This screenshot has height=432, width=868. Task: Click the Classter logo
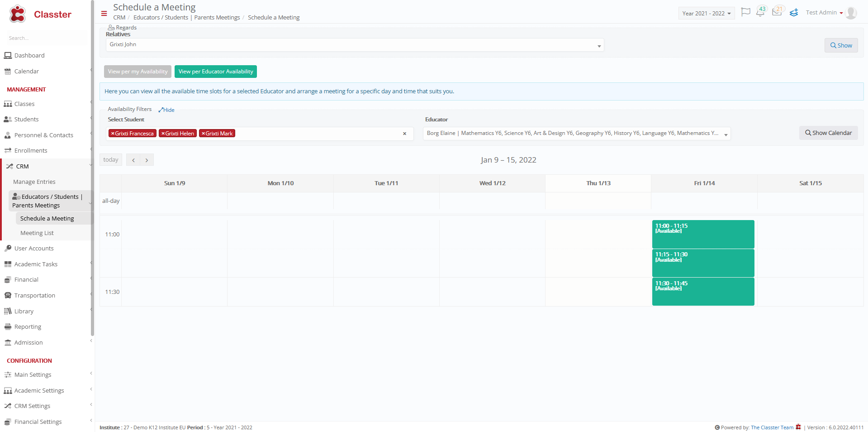(x=40, y=14)
